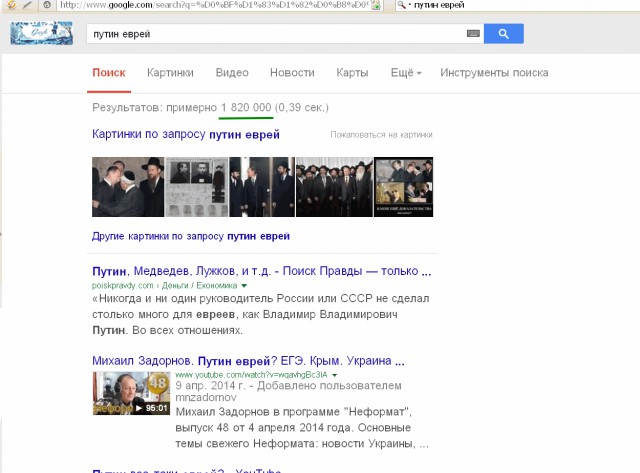This screenshot has width=640, height=473.
Task: Click the magnifier icon in browser search box
Action: [402, 5]
